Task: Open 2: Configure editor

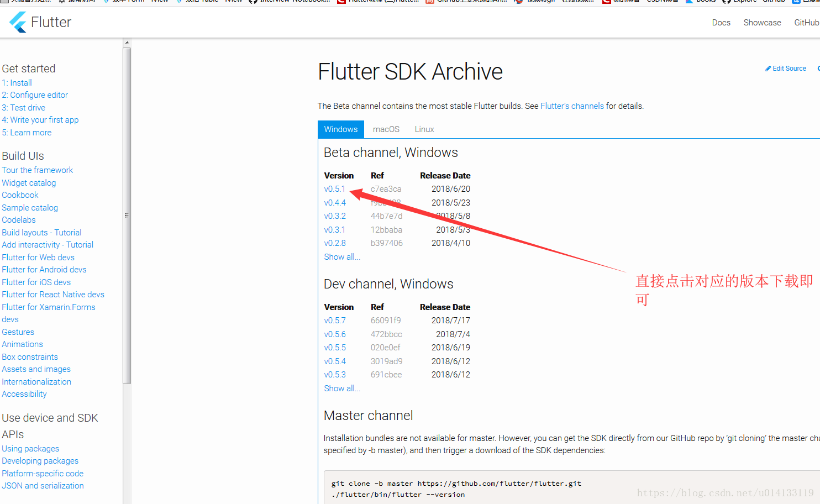Action: (35, 95)
